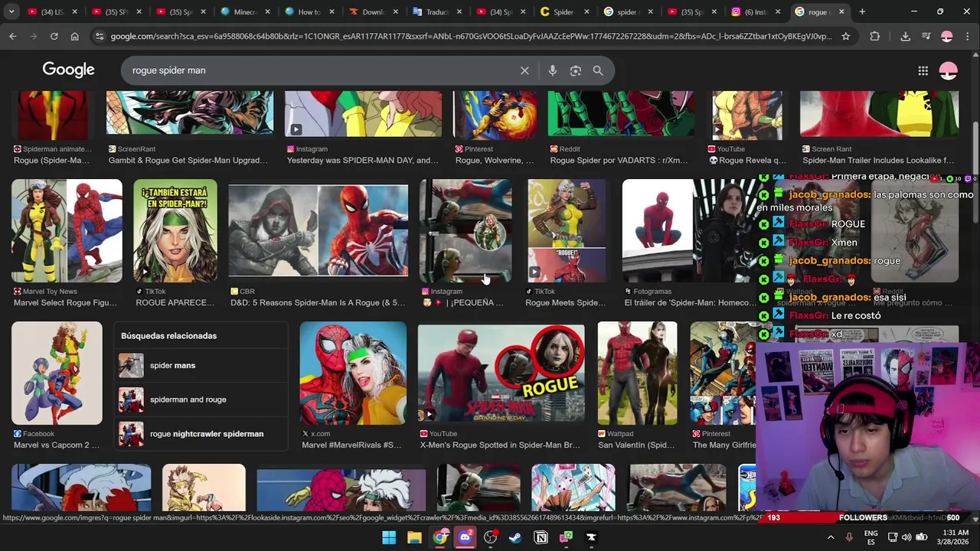
Task: Launch File Explorer from the taskbar
Action: 414,537
